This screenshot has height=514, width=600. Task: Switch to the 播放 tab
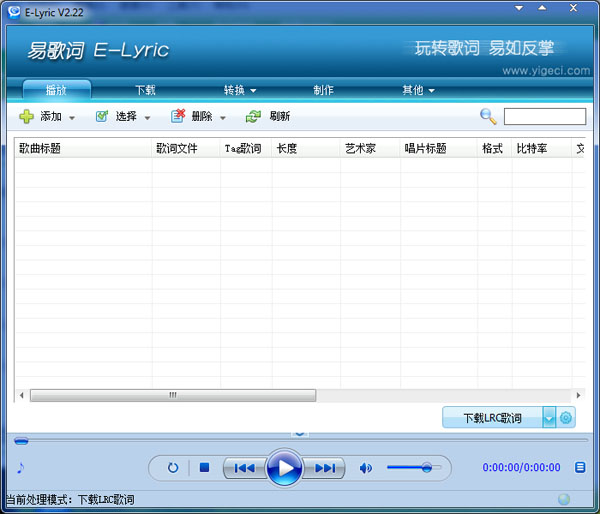pos(57,90)
